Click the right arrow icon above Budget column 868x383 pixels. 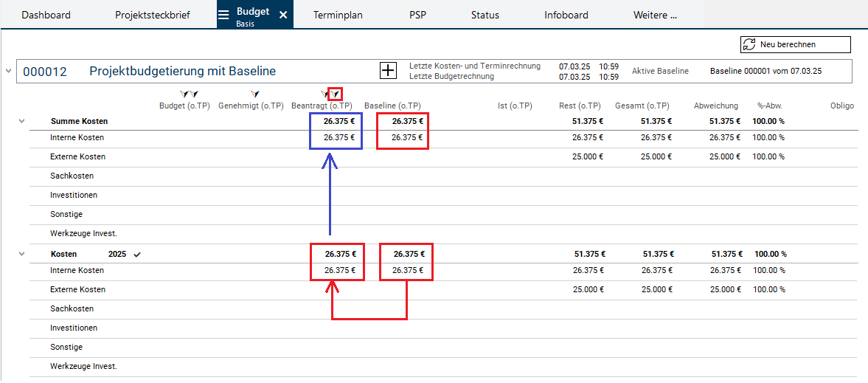click(x=193, y=94)
